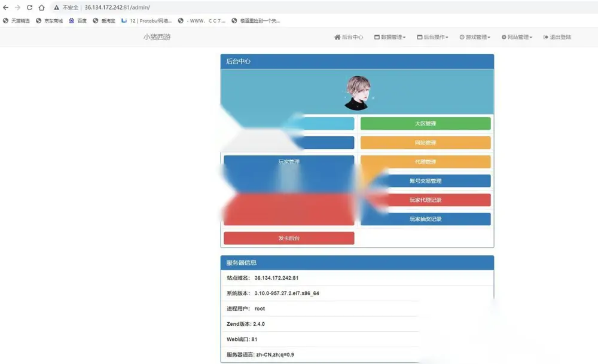The width and height of the screenshot is (598, 364).
Task: Click the 不安全 security warning icon
Action: [56, 7]
